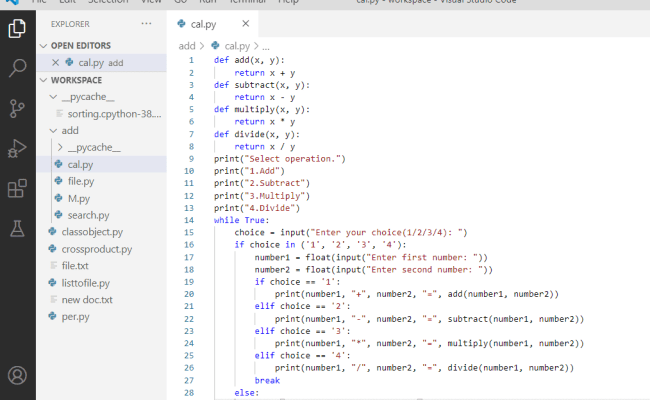Open search.py in the add folder

point(102,215)
